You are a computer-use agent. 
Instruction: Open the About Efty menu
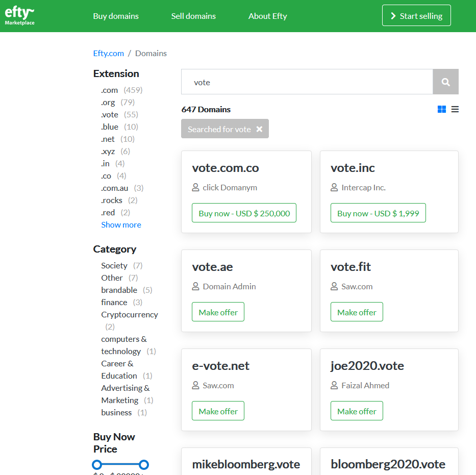267,16
